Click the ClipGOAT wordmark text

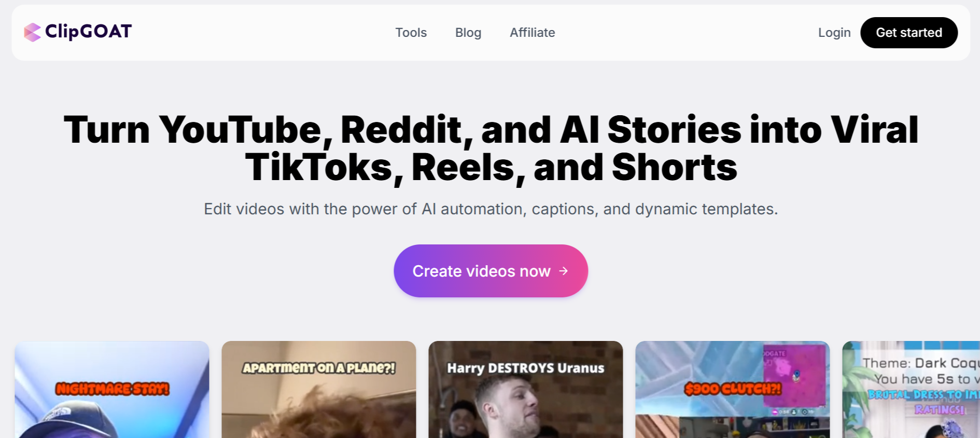[88, 32]
